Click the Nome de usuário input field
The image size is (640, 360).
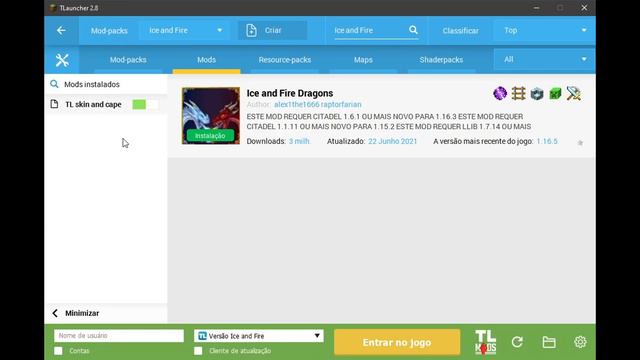click(x=119, y=336)
